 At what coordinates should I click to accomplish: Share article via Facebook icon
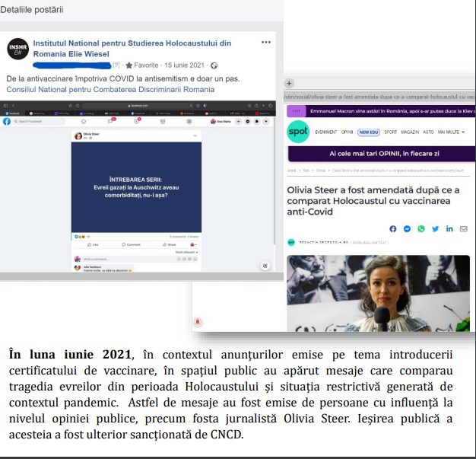tap(393, 229)
